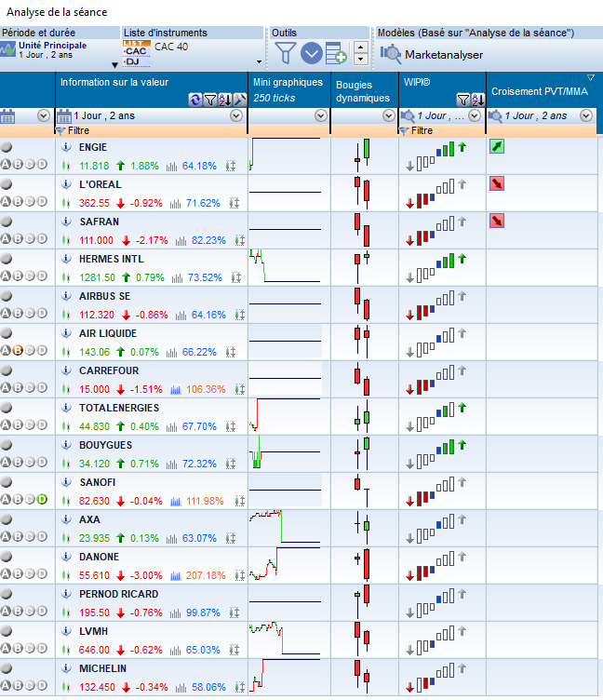Click the Filtre label under WIPI column
Image resolution: width=603 pixels, height=700 pixels.
pos(422,131)
